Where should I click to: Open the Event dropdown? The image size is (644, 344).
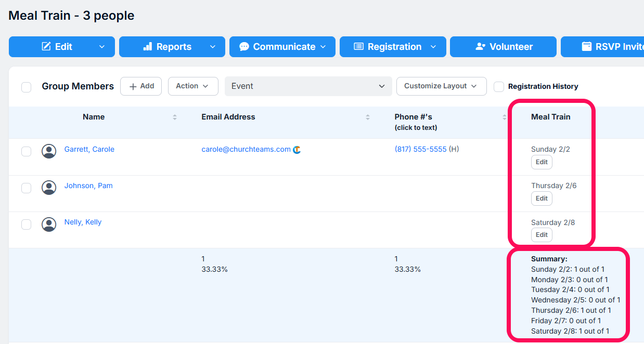coord(308,86)
